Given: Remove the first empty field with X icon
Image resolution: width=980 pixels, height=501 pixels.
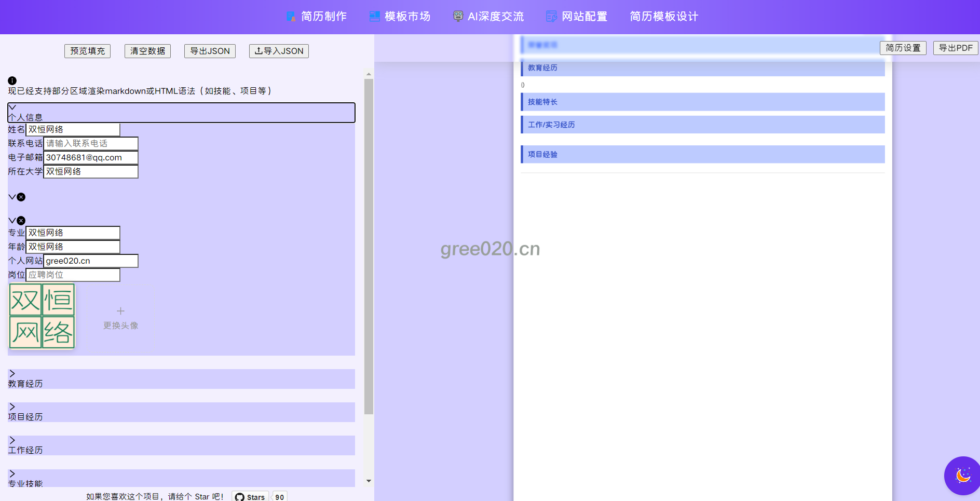Looking at the screenshot, I should [x=21, y=197].
